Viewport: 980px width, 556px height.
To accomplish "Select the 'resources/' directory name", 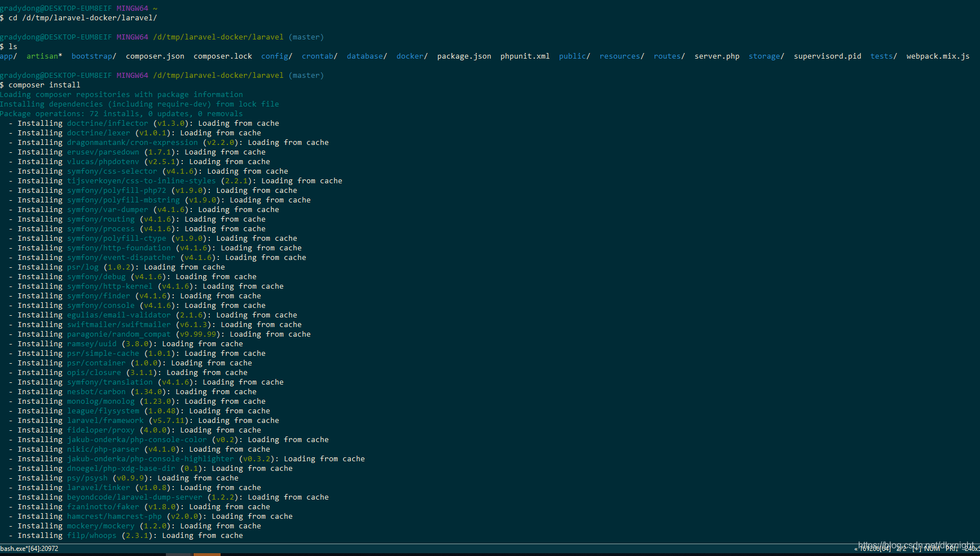I will pyautogui.click(x=622, y=56).
